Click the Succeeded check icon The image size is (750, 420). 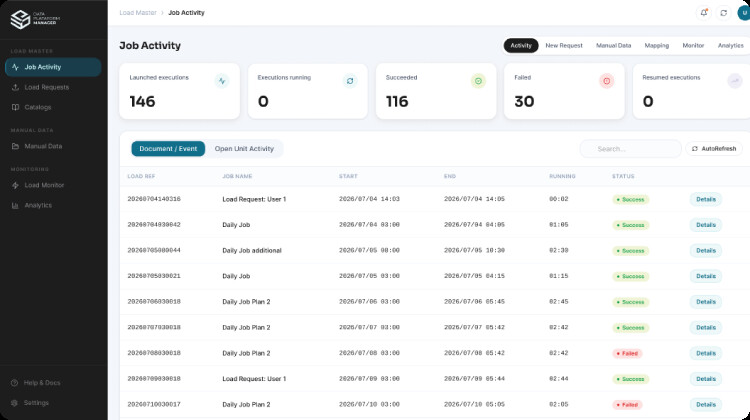(x=478, y=81)
